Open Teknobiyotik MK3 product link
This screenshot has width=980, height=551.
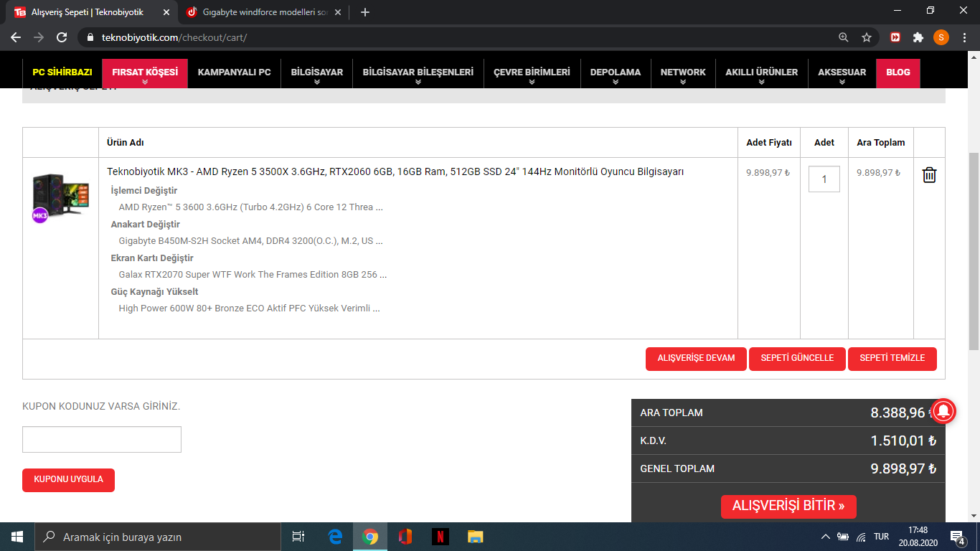click(x=395, y=172)
